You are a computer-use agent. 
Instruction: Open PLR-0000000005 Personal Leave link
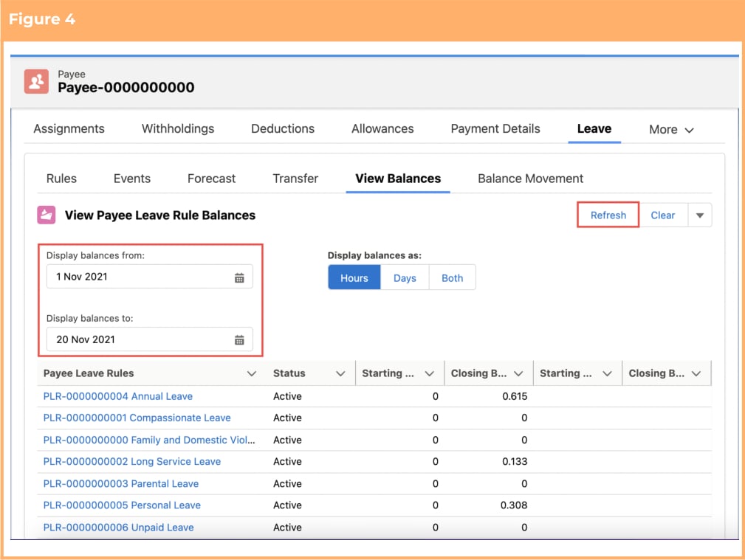(122, 505)
